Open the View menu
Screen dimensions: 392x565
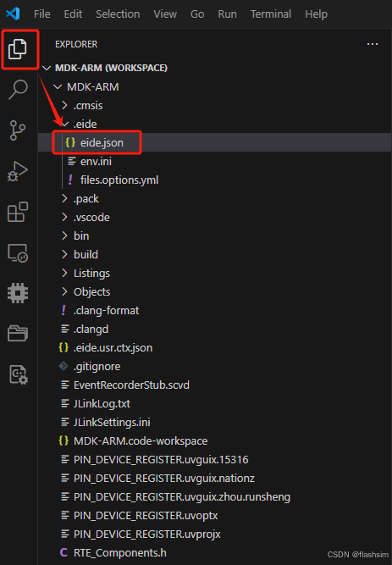pyautogui.click(x=165, y=14)
